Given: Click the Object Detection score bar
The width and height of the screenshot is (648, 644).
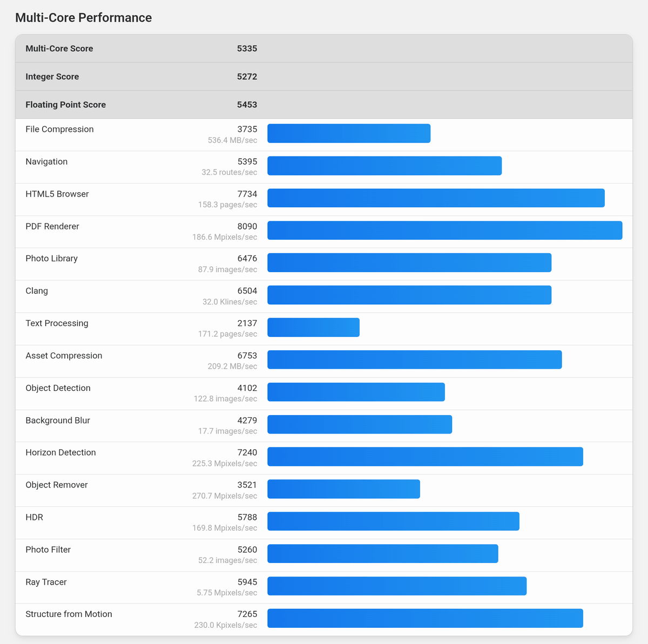Looking at the screenshot, I should tap(356, 392).
